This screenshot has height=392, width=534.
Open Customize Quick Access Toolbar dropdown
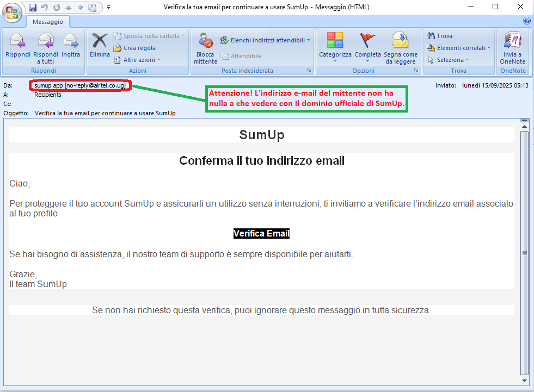coord(109,7)
